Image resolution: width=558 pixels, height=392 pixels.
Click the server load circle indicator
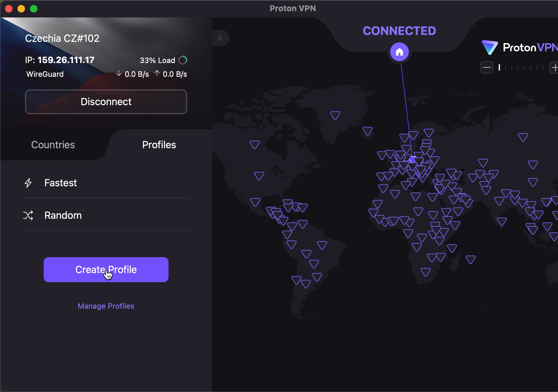coord(183,60)
